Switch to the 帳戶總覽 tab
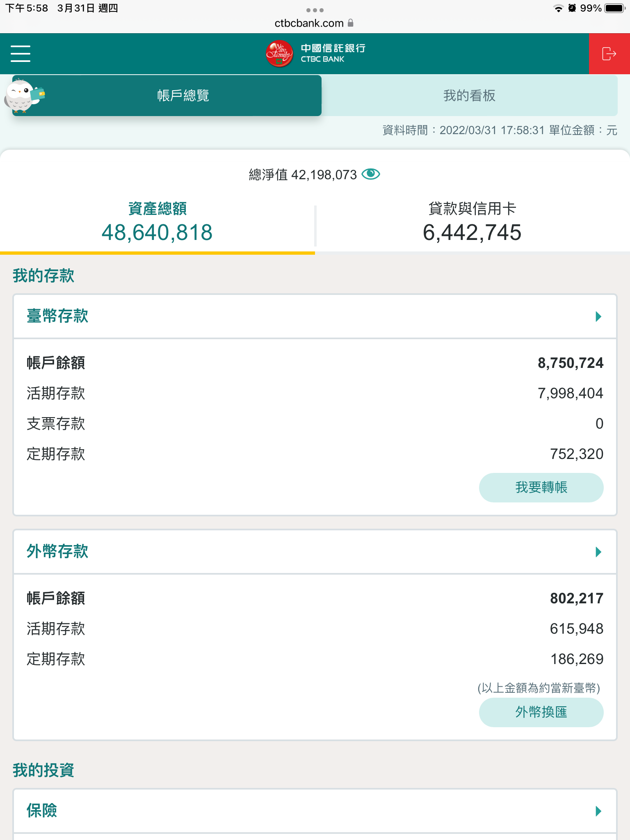The width and height of the screenshot is (630, 840). (183, 96)
